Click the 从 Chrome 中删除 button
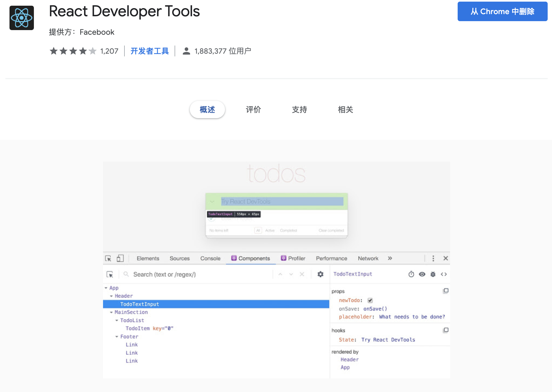The height and width of the screenshot is (392, 552). (x=502, y=11)
